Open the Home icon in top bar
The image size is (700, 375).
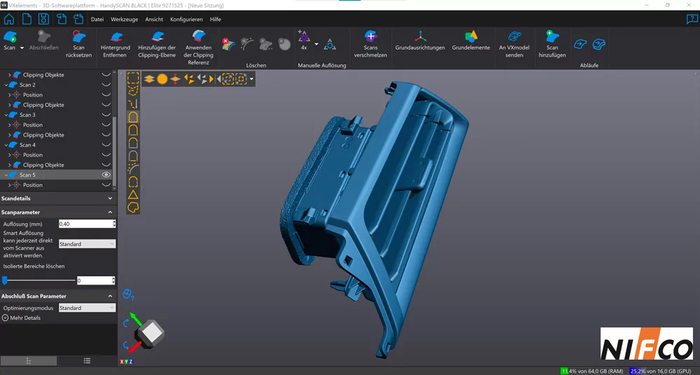coord(9,19)
